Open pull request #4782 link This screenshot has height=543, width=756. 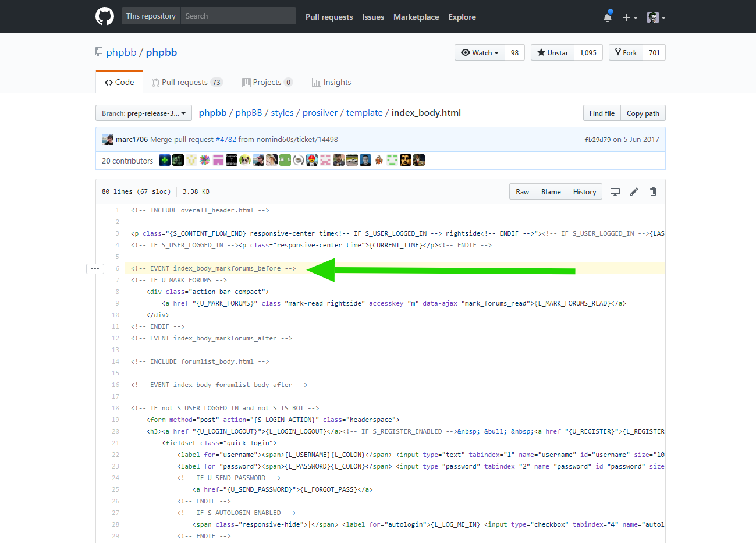point(226,140)
